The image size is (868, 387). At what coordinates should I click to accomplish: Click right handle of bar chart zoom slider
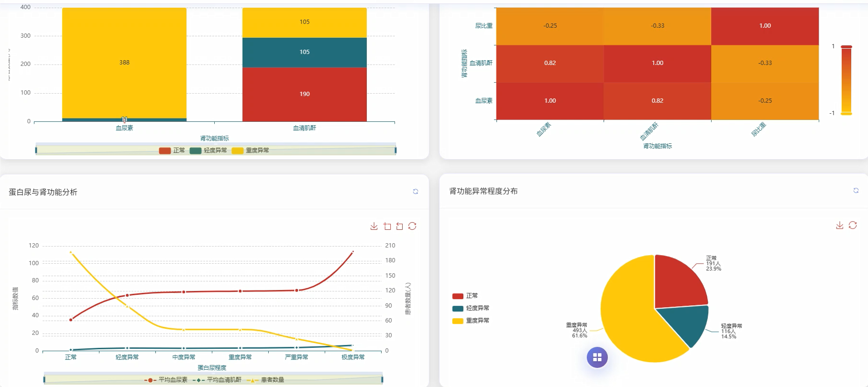pos(396,150)
